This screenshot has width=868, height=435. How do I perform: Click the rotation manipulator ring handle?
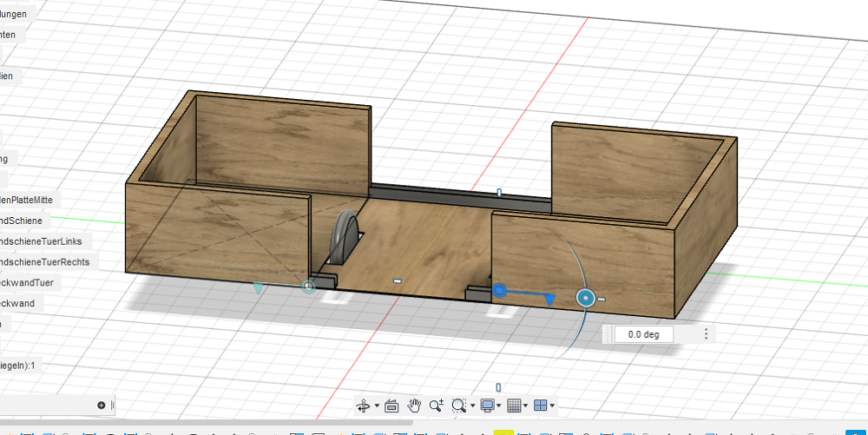click(x=586, y=299)
